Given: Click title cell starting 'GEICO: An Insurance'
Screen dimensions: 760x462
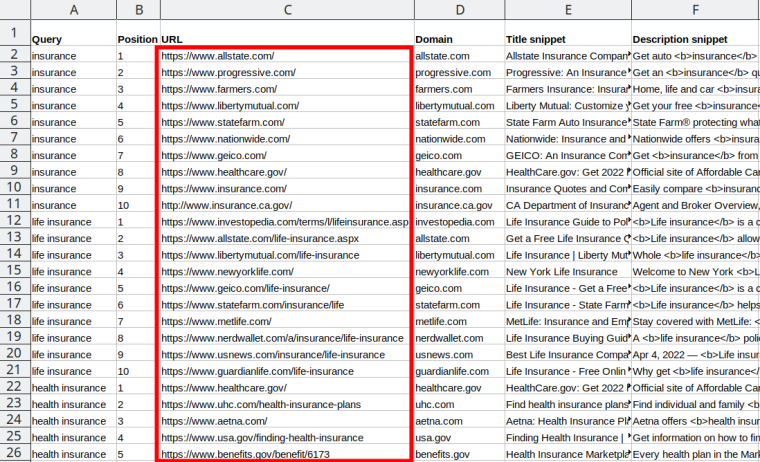Looking at the screenshot, I should [568, 155].
